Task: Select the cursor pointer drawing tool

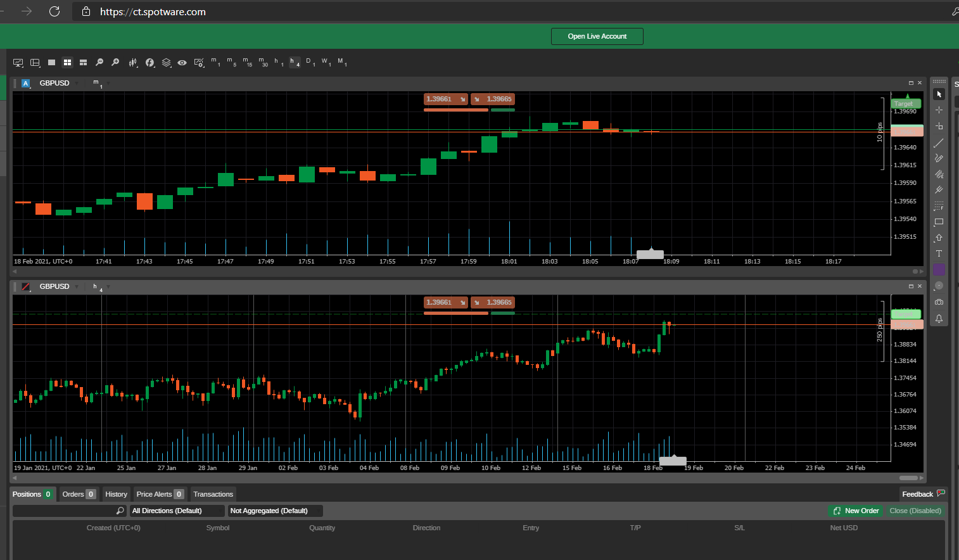Action: click(939, 94)
